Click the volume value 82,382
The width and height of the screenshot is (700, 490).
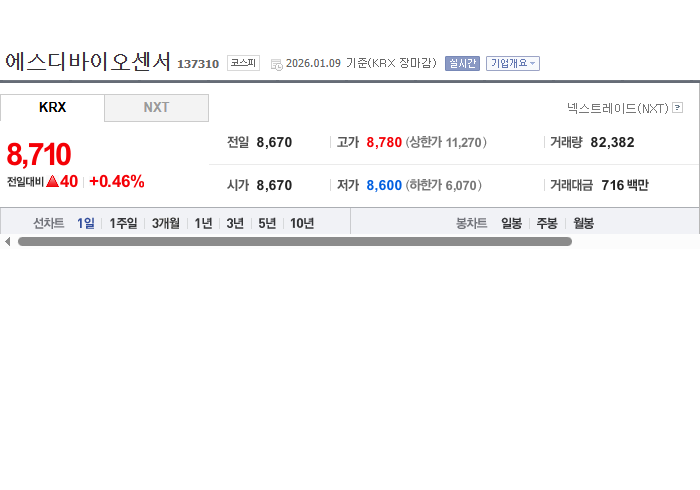(612, 142)
